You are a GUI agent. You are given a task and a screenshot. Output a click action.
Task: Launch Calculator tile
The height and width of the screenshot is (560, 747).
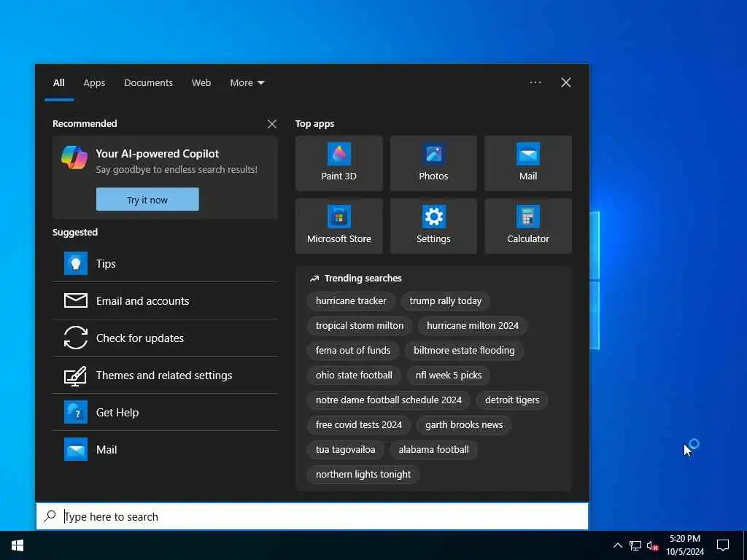tap(528, 226)
